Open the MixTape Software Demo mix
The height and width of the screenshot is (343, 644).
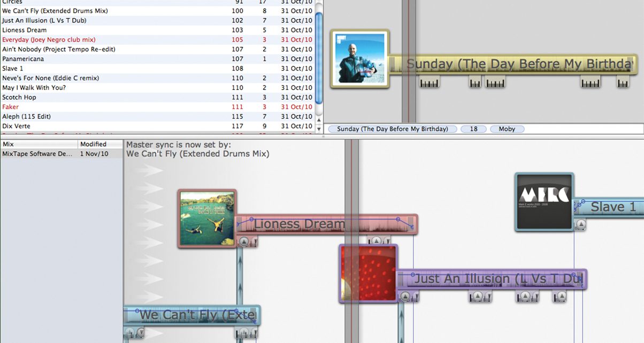tap(37, 154)
